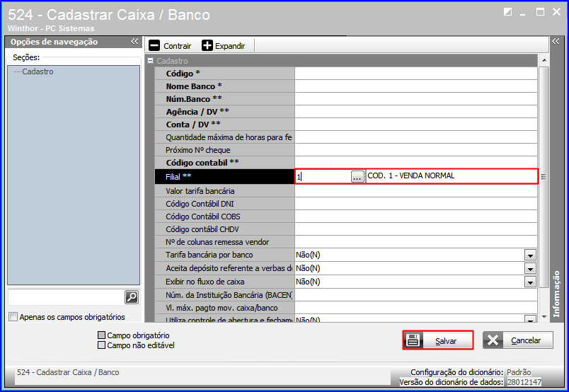The height and width of the screenshot is (392, 569).
Task: Open the top-left window option icon
Action: click(507, 12)
